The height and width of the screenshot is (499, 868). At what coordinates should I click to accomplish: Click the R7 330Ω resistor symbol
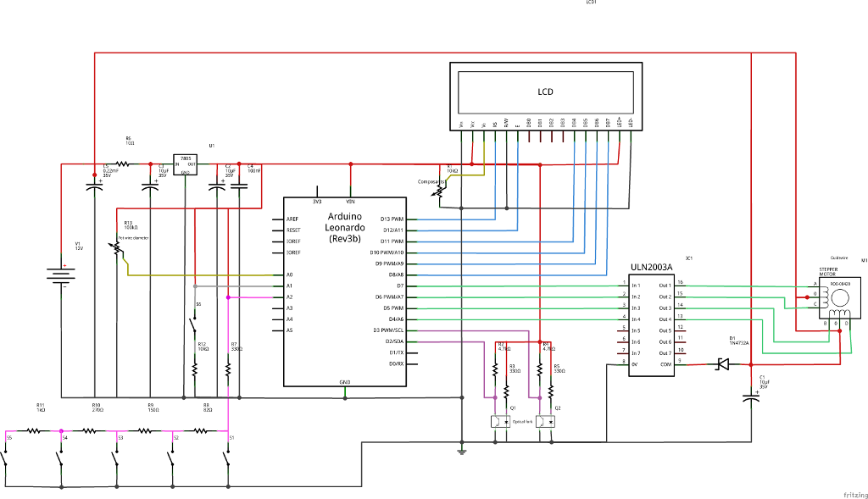point(228,369)
